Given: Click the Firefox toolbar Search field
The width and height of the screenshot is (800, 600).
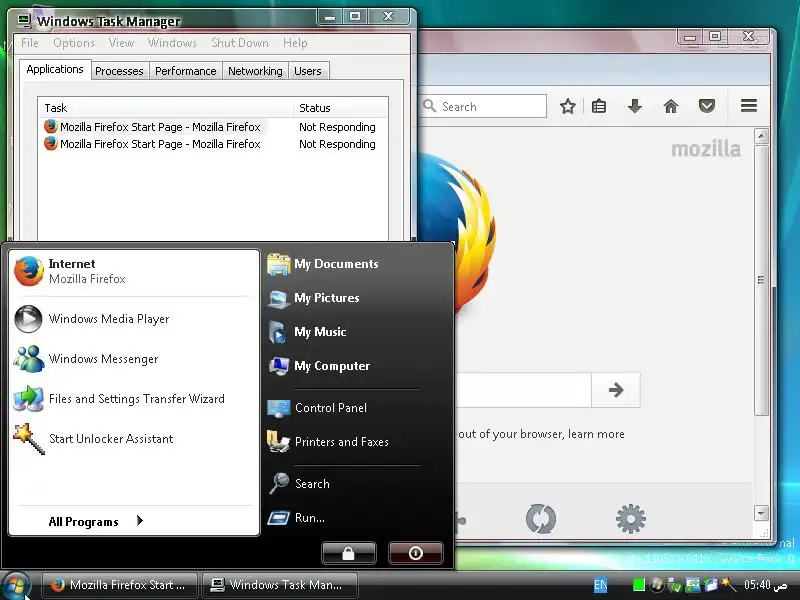Looking at the screenshot, I should click(x=483, y=106).
